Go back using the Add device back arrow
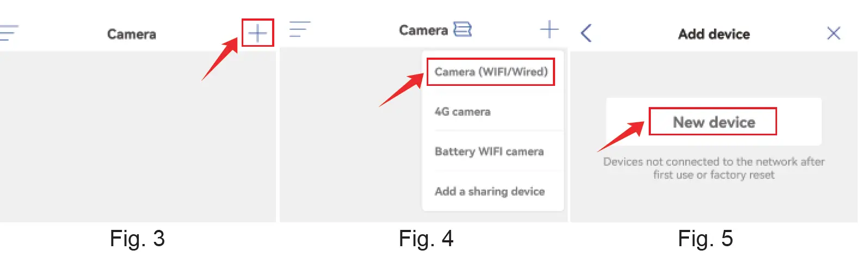 (x=586, y=33)
